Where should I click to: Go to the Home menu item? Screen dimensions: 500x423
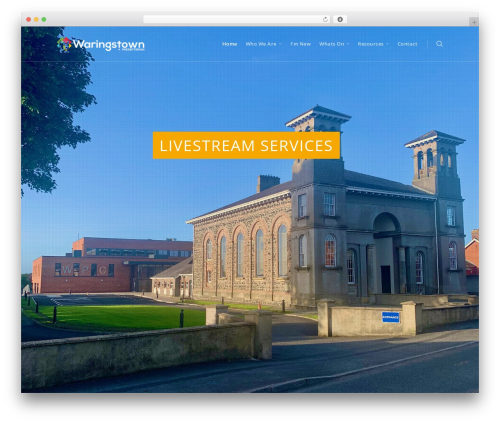pyautogui.click(x=229, y=44)
